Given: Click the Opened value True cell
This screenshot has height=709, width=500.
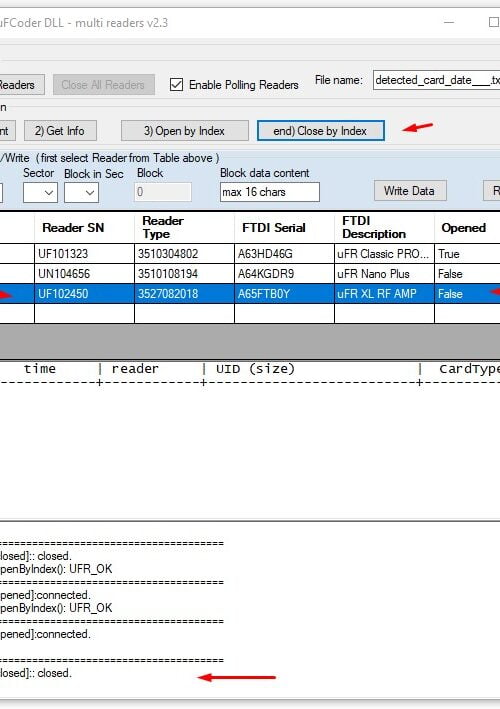Looking at the screenshot, I should pyautogui.click(x=467, y=254).
